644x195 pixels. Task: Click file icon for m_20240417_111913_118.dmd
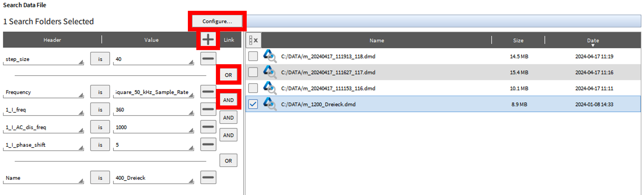pos(269,56)
